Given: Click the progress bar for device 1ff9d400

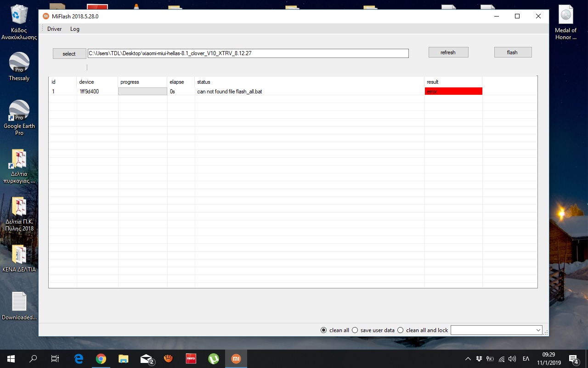Looking at the screenshot, I should coord(143,92).
